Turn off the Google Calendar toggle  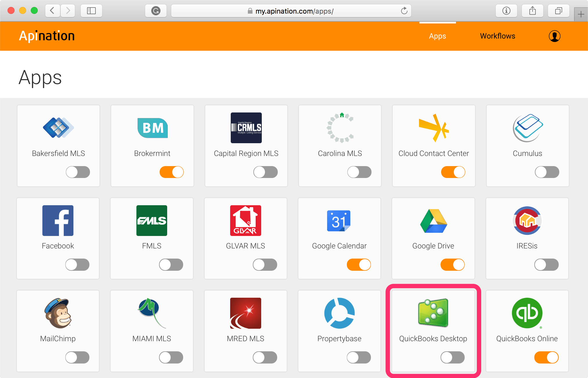[359, 265]
